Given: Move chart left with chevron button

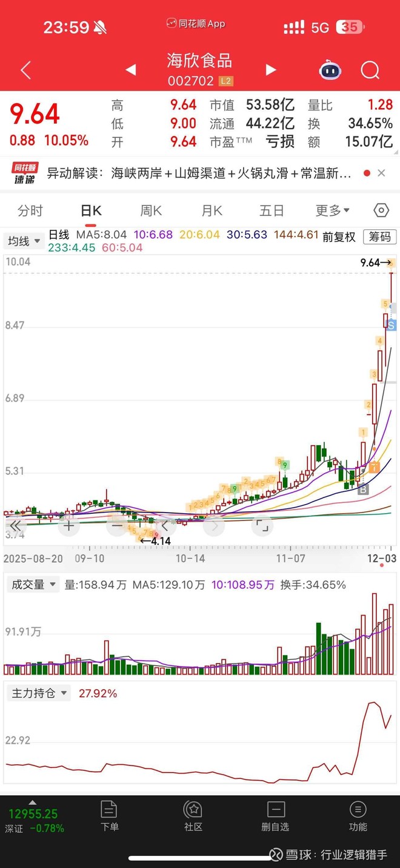Looking at the screenshot, I should click(x=165, y=526).
